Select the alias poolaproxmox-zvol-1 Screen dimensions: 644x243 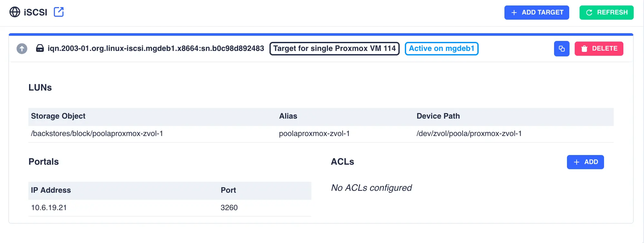pos(314,134)
